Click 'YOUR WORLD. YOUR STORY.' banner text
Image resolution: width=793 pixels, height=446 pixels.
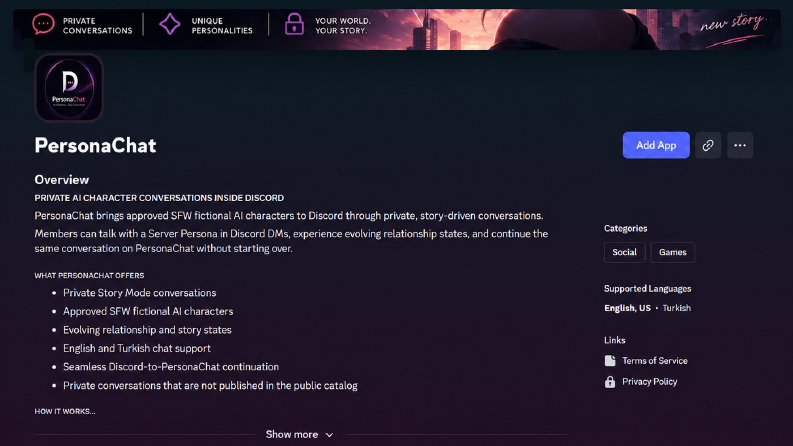point(343,26)
